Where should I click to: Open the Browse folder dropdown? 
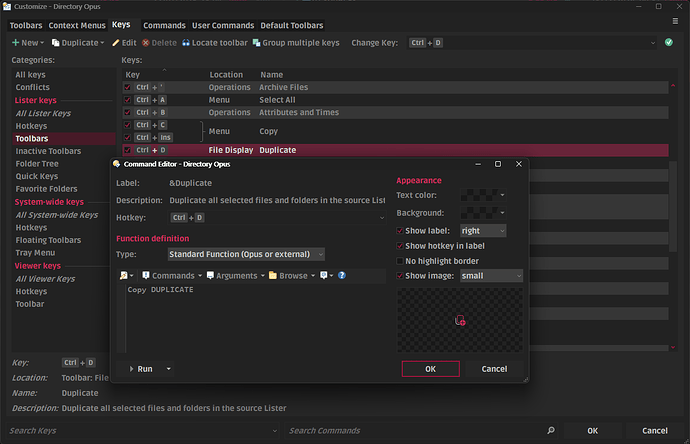(x=292, y=275)
